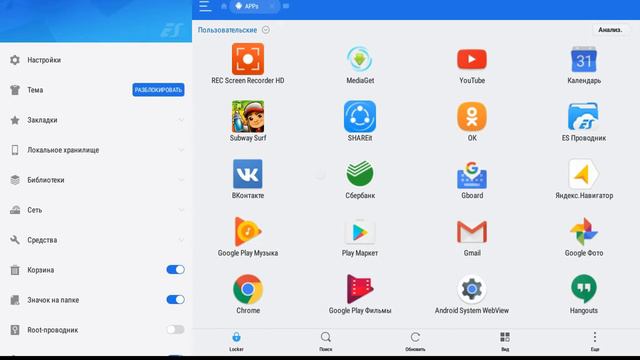Select Google Play Фильмы app icon
The width and height of the screenshot is (640, 360).
point(360,289)
